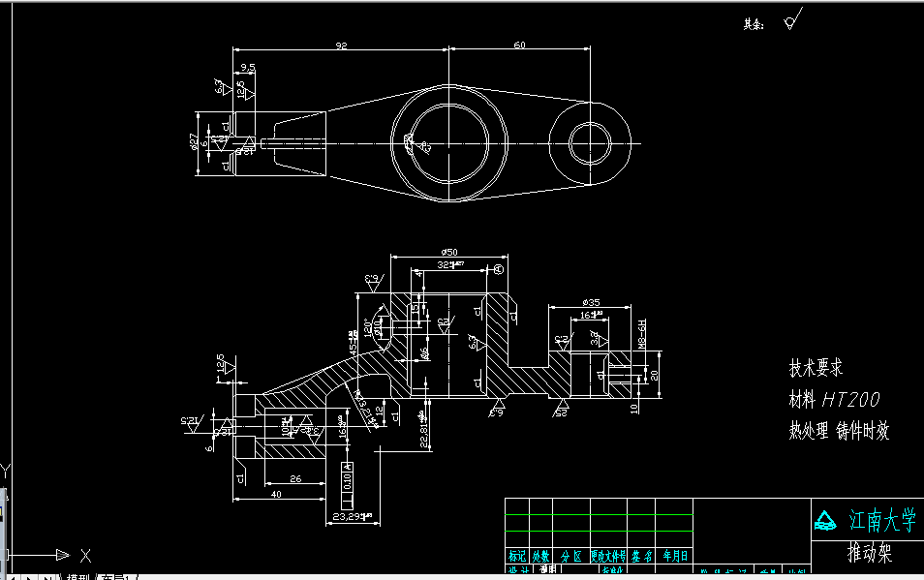Screen dimensions: 924x580
Task: Select the circled datum A marker
Action: click(499, 270)
